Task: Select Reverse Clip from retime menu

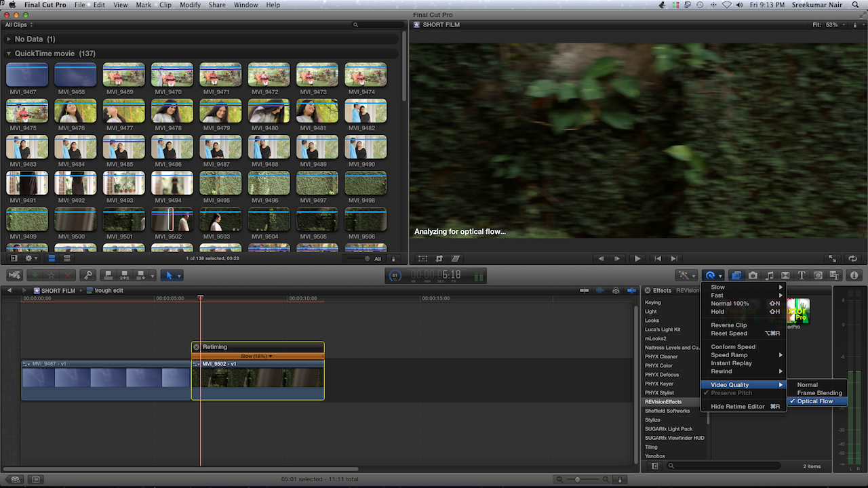Action: tap(728, 325)
